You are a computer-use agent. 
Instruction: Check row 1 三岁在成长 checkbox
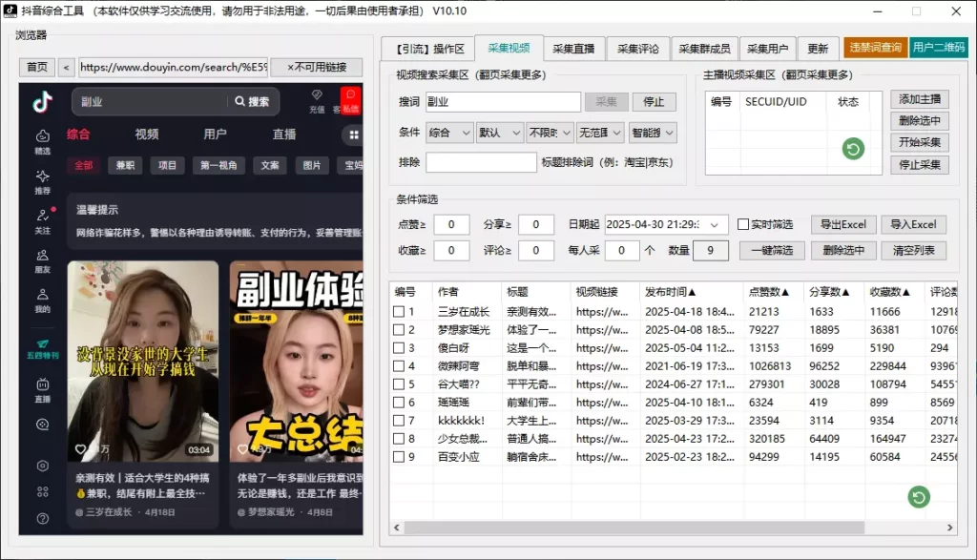399,311
